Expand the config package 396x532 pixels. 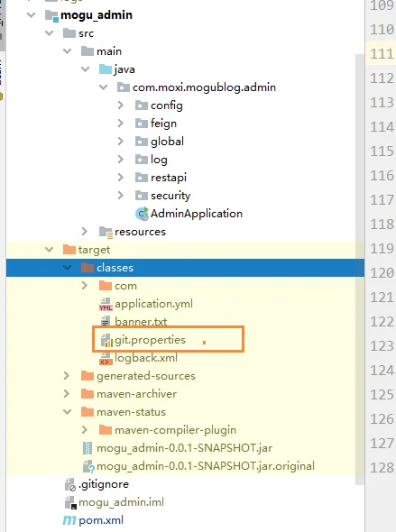click(121, 105)
